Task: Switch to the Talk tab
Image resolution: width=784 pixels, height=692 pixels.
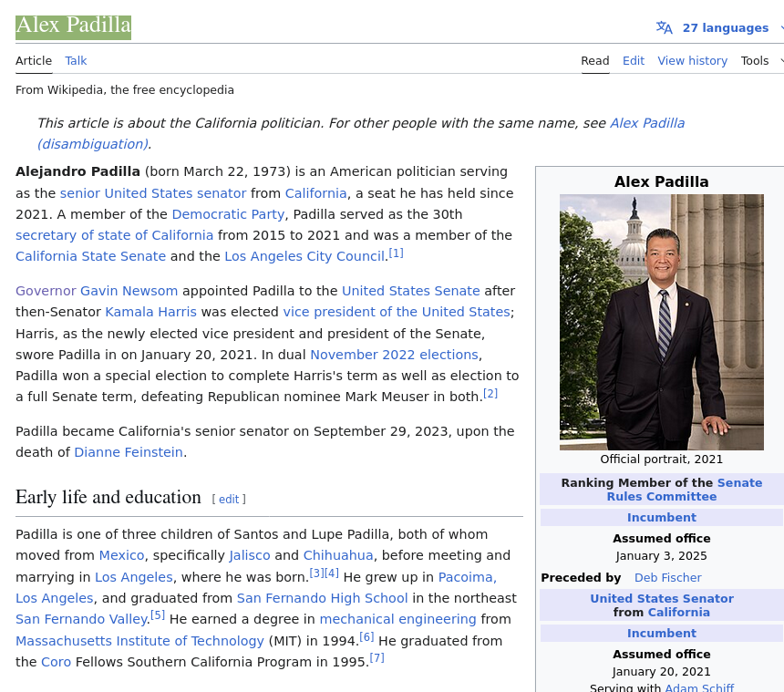Action: (x=76, y=60)
